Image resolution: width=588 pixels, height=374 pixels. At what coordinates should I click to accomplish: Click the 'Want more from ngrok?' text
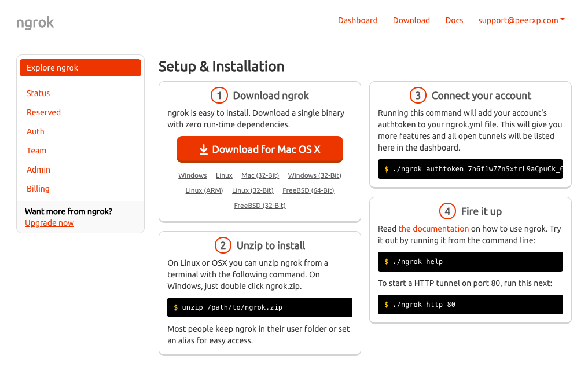pyautogui.click(x=68, y=211)
